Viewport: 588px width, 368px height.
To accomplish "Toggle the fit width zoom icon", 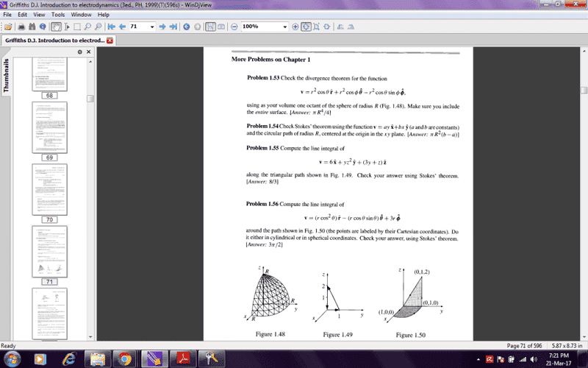I will click(x=306, y=26).
